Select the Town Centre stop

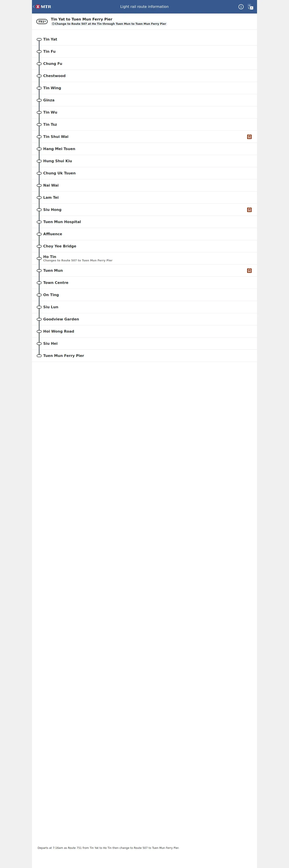click(x=144, y=283)
